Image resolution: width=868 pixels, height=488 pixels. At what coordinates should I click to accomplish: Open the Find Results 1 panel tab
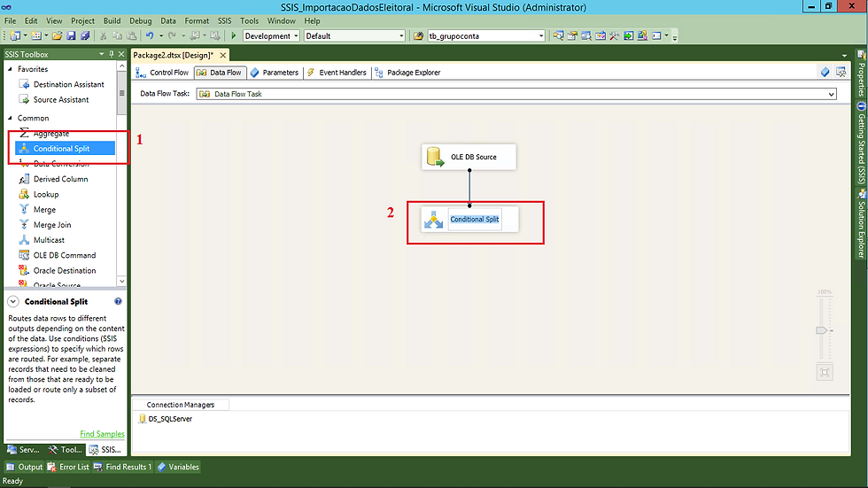tap(122, 467)
